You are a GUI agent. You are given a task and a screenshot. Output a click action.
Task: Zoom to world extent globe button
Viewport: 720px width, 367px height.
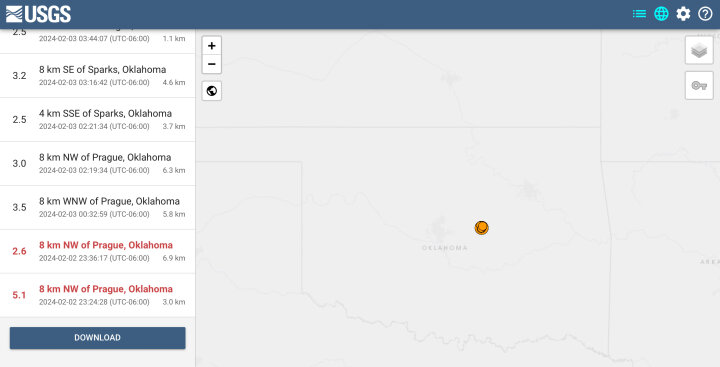tap(212, 91)
